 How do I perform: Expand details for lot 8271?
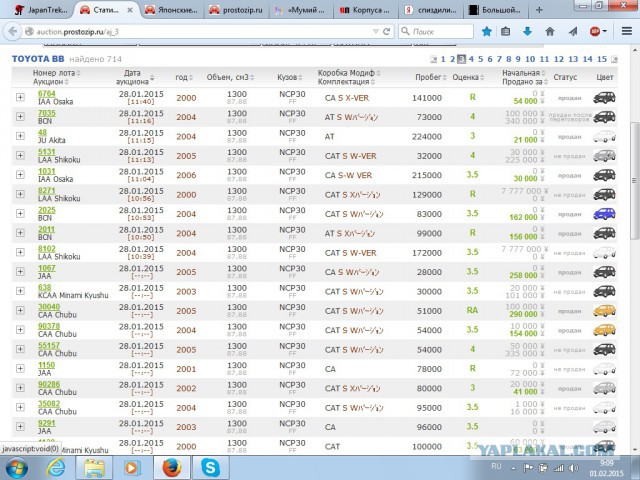click(20, 194)
